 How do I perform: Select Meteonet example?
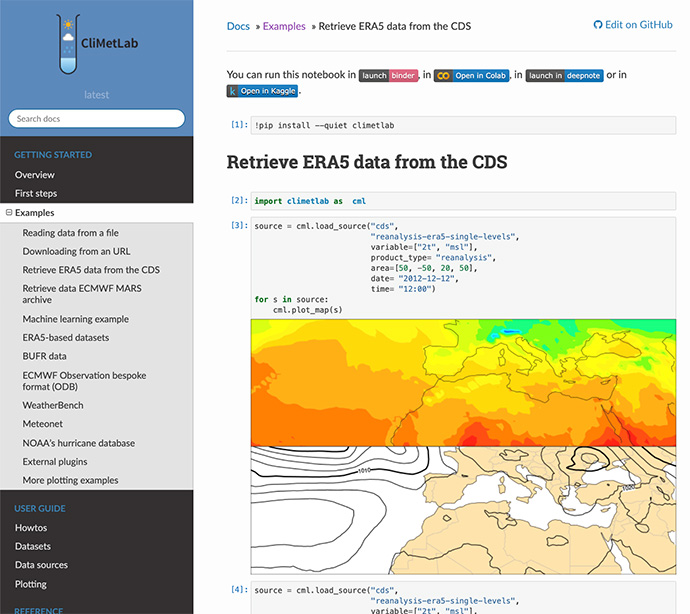(x=43, y=424)
